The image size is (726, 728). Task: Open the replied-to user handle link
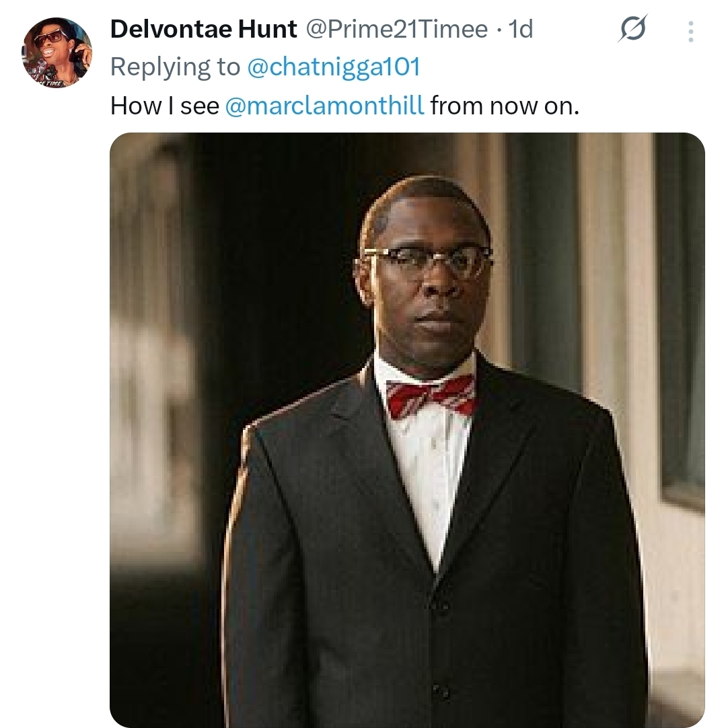(334, 67)
